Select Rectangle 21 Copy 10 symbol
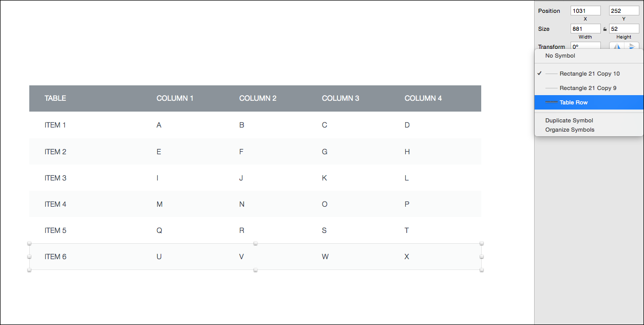Image resolution: width=644 pixels, height=325 pixels. point(589,74)
